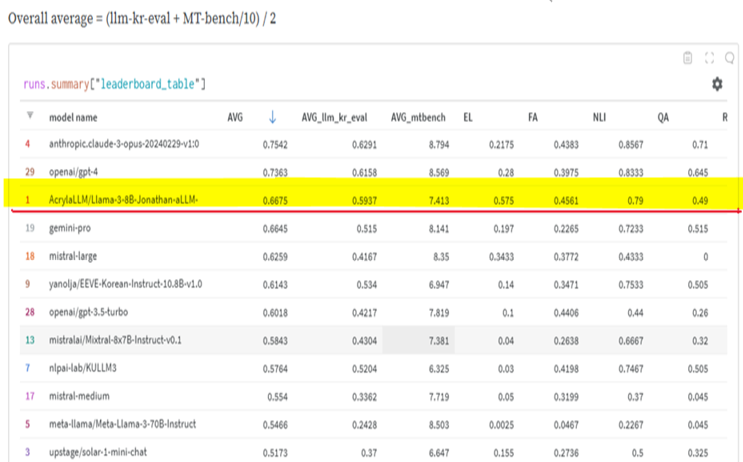Screen dimensions: 743x462
Task: Click AVG value 0.554 for mistral-medium
Action: 277,397
